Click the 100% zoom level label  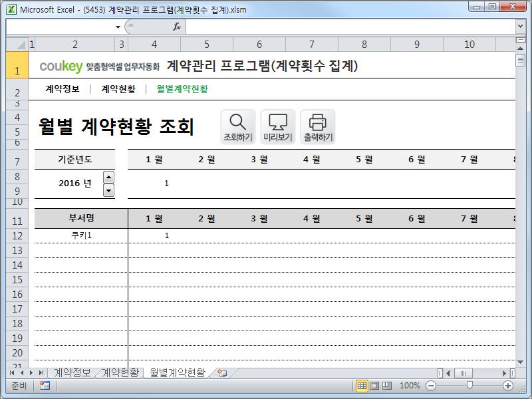point(410,386)
